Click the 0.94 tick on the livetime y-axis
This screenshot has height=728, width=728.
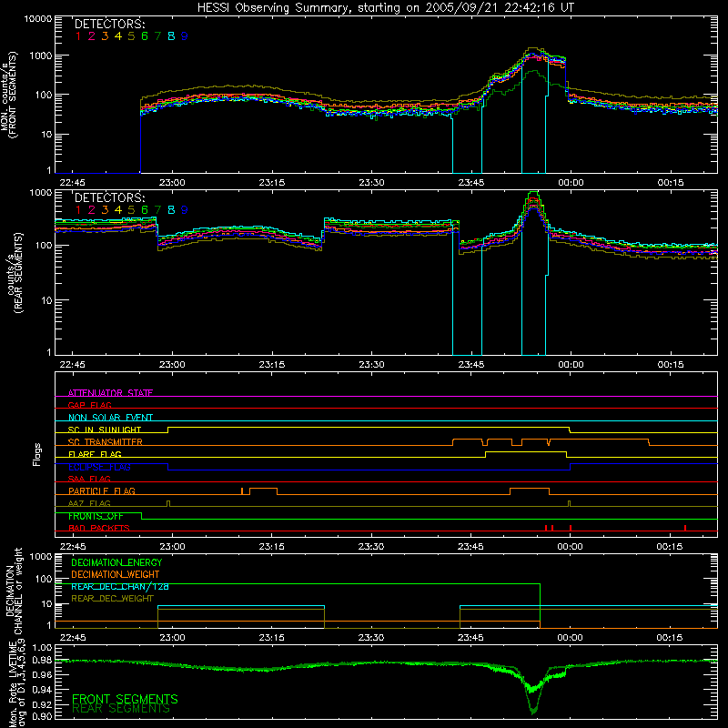(x=42, y=690)
